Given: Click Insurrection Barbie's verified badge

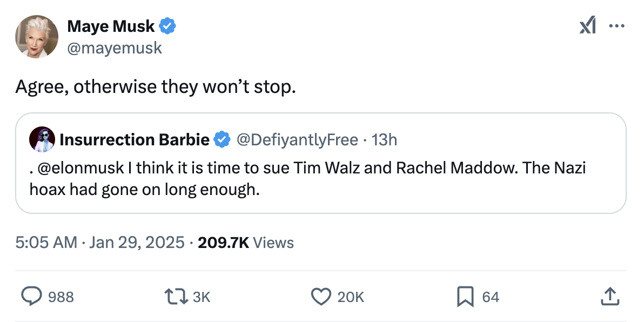Looking at the screenshot, I should point(222,140).
